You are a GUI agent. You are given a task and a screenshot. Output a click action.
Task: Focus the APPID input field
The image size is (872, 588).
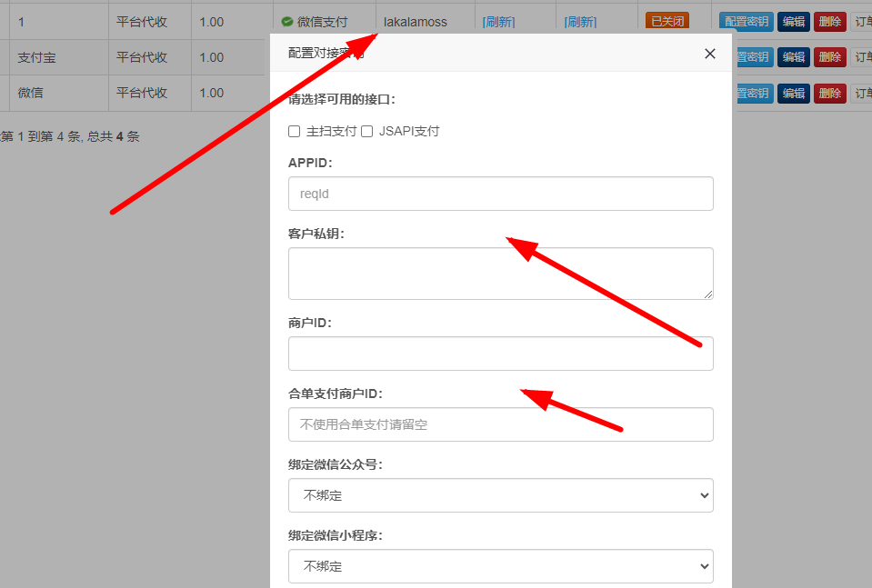(500, 194)
